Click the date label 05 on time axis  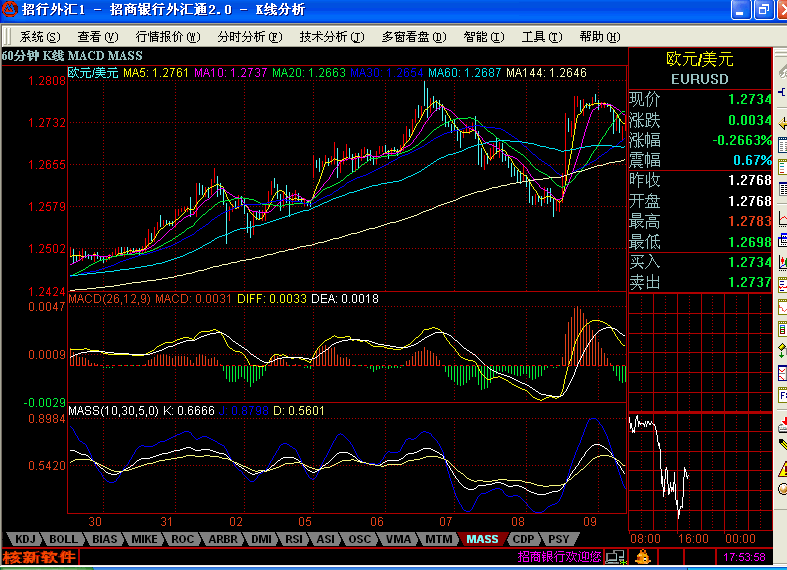[x=305, y=522]
